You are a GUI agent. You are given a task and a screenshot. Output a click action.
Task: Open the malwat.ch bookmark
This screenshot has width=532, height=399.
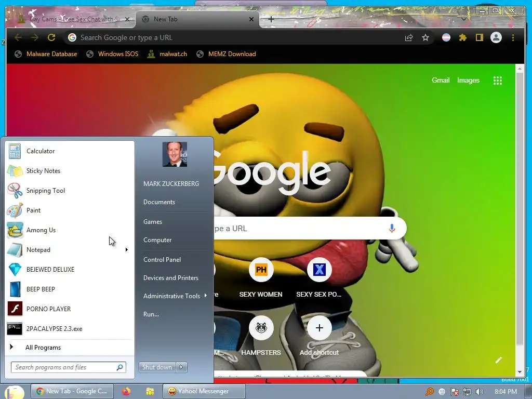coord(167,54)
